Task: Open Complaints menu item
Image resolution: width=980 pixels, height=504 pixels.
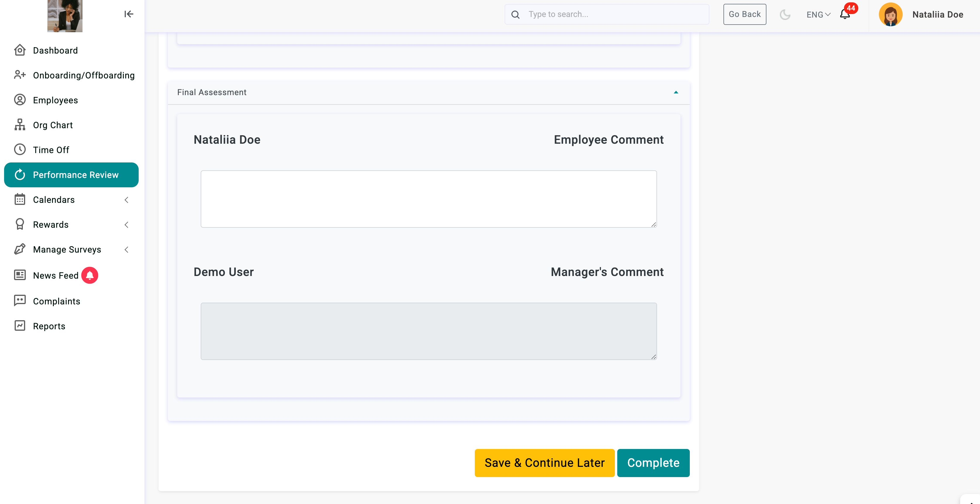Action: tap(71, 301)
